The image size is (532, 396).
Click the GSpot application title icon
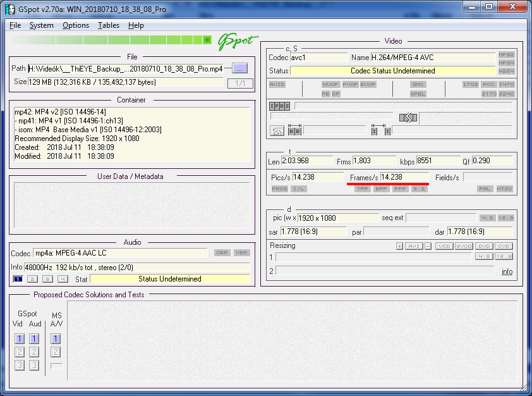pos(10,9)
